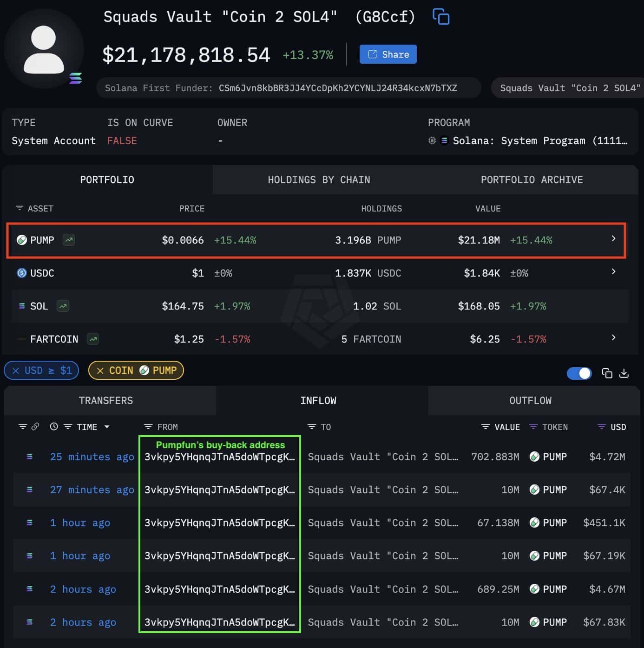Switch to Holdings By Chain tab
The width and height of the screenshot is (644, 648).
click(x=319, y=180)
